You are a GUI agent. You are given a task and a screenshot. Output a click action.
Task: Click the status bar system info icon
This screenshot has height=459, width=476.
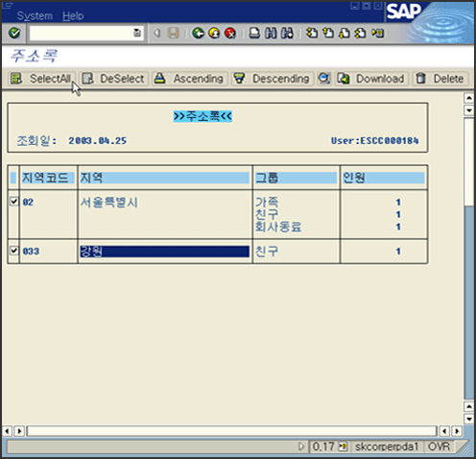click(343, 447)
